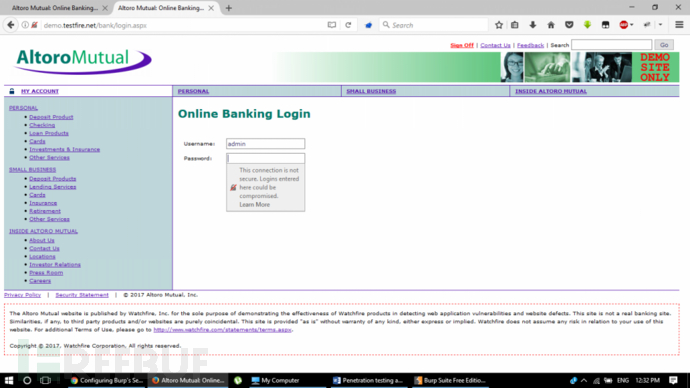Toggle reader view icon in address bar
The height and width of the screenshot is (388, 690).
coord(332,25)
